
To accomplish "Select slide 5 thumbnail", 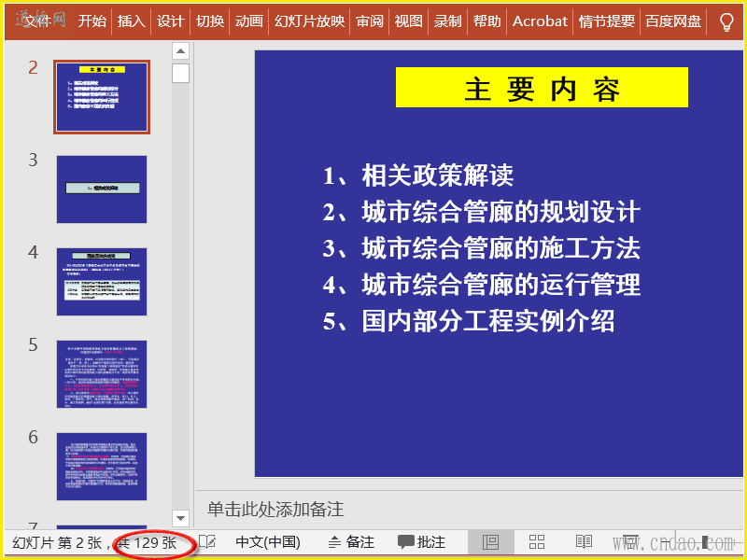I will 102,374.
